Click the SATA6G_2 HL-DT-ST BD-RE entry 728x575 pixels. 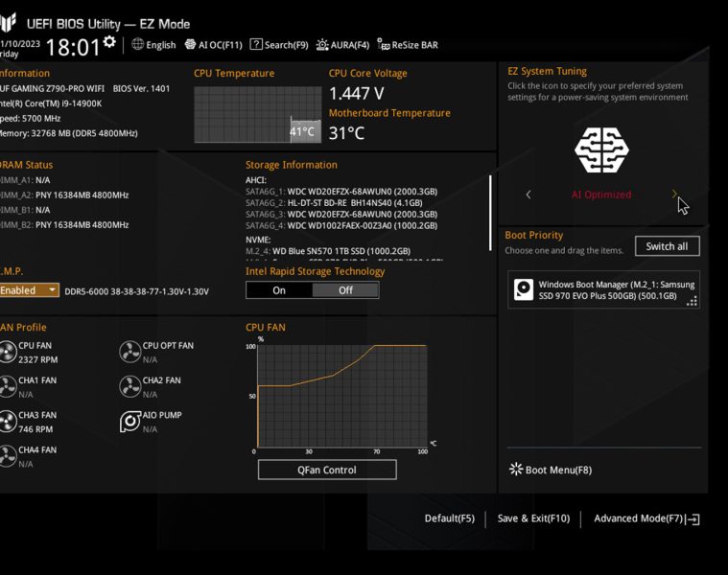pos(334,203)
